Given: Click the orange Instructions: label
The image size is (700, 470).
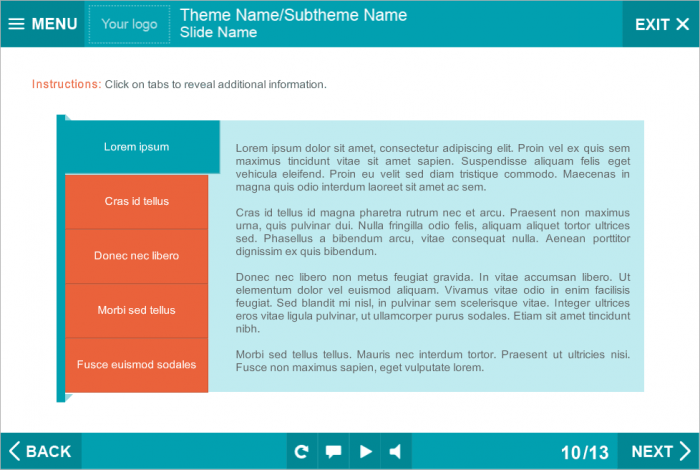Looking at the screenshot, I should pos(67,84).
